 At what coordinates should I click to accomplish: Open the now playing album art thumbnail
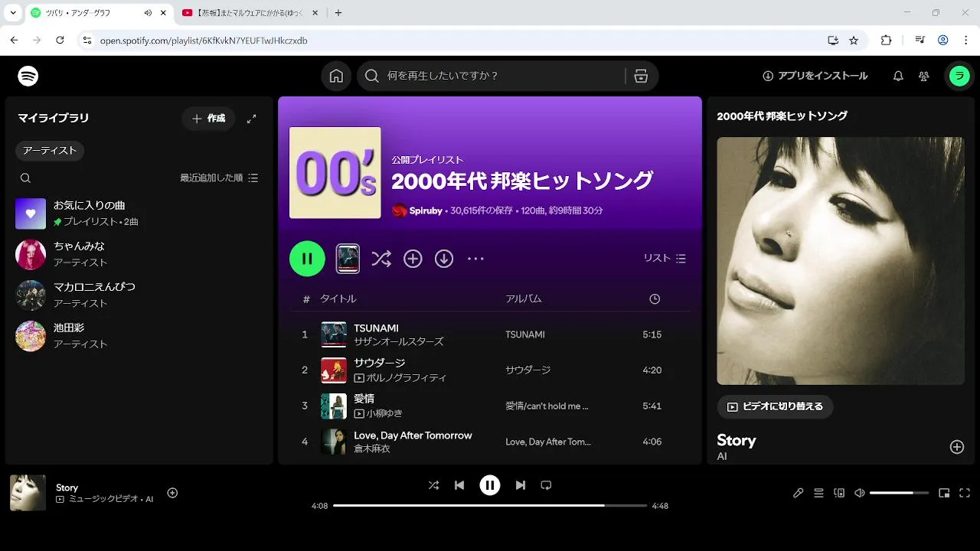pyautogui.click(x=28, y=493)
